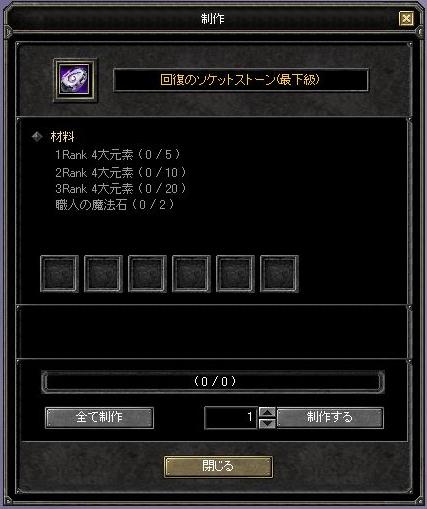Click the craft quantity input field
427x509 pixels.
click(231, 418)
